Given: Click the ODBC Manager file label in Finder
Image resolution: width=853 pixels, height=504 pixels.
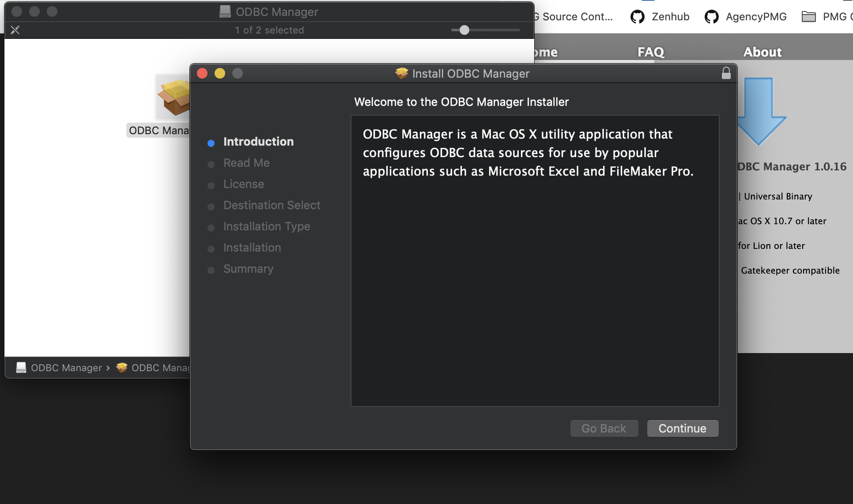Looking at the screenshot, I should tap(159, 131).
